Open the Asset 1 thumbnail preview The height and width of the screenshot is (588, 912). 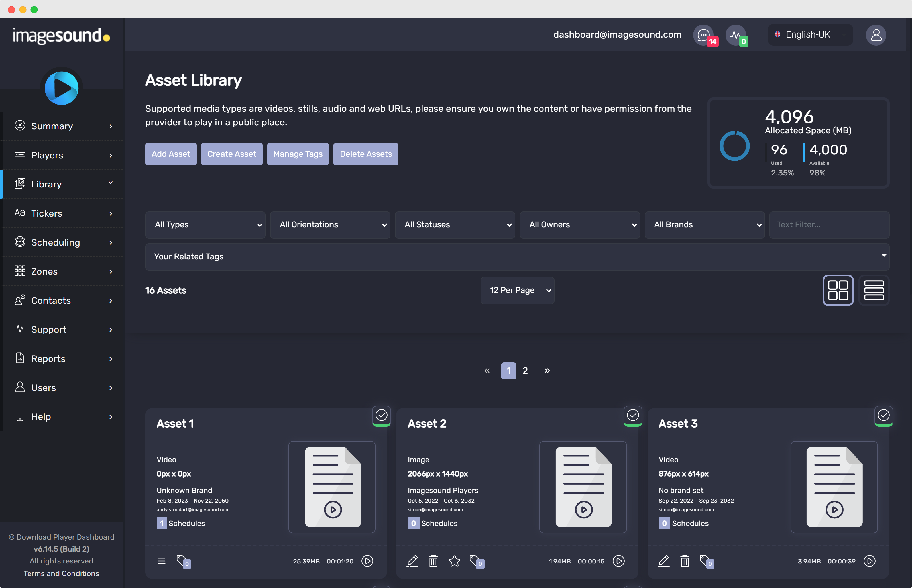pyautogui.click(x=332, y=487)
